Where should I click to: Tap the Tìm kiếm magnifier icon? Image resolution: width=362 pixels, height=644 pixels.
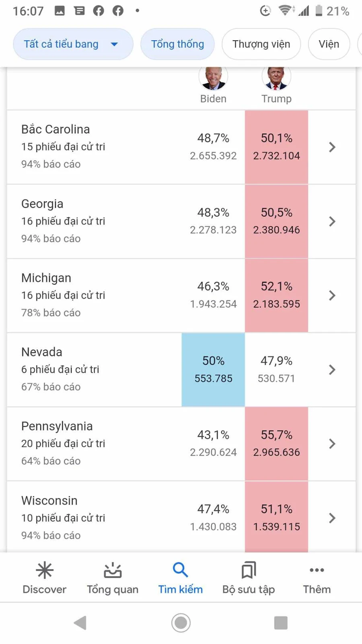[x=180, y=570]
